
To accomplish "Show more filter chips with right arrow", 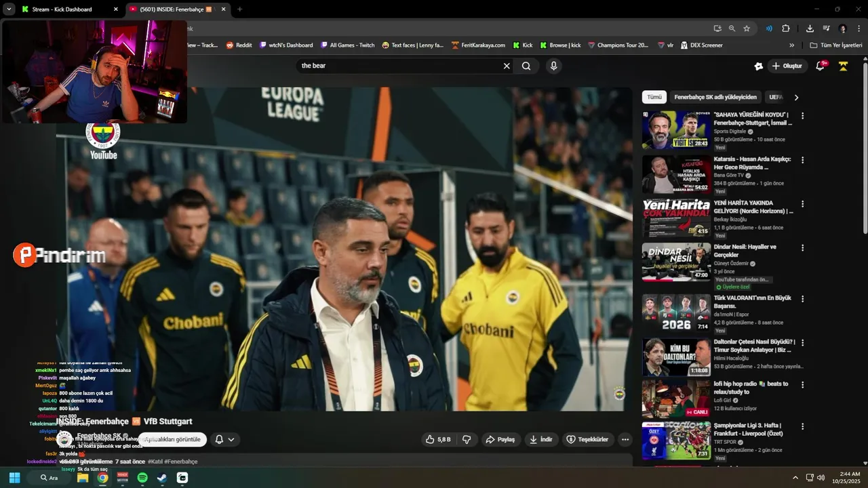I will tap(796, 97).
